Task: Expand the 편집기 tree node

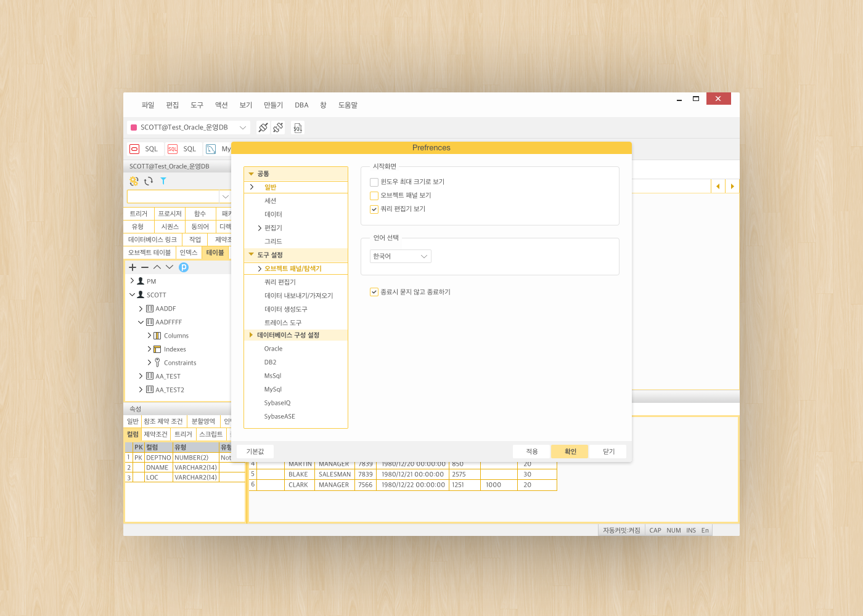Action: point(260,228)
